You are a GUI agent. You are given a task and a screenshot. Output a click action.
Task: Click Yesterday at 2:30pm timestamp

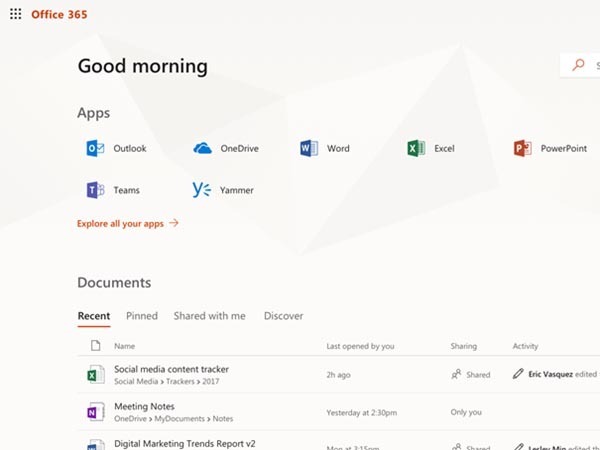[x=362, y=412]
